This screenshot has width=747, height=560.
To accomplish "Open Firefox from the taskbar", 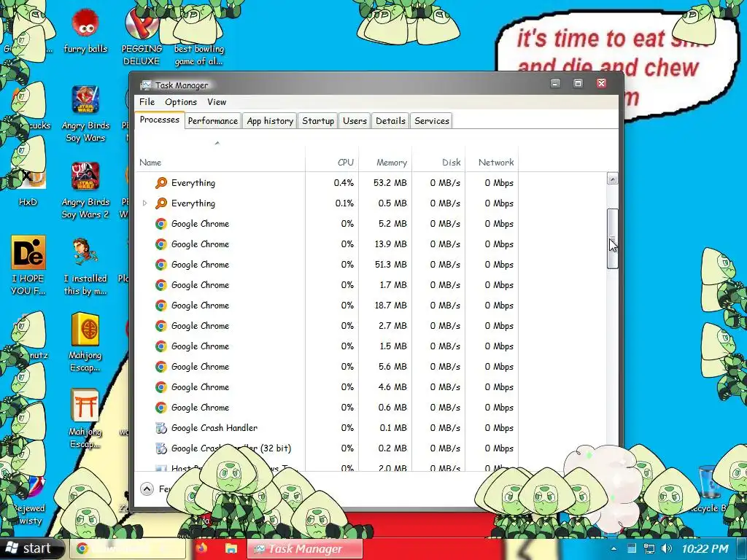I will tap(201, 548).
